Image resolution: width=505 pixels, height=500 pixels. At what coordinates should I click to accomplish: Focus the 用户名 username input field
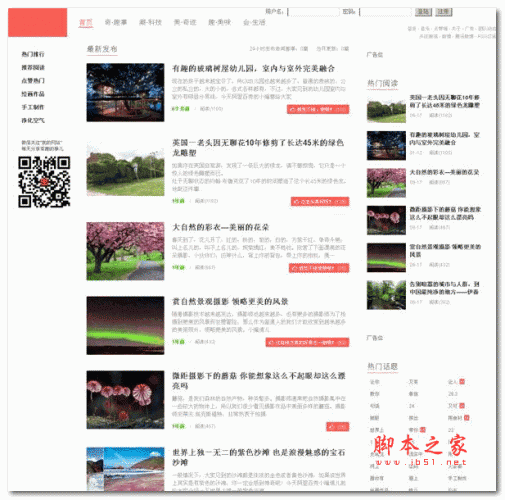(x=313, y=12)
